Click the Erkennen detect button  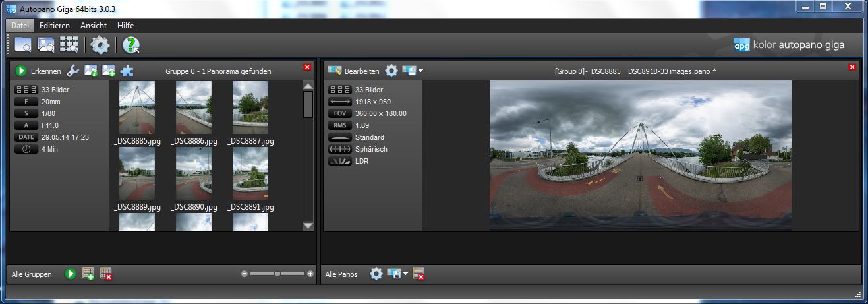tap(38, 71)
